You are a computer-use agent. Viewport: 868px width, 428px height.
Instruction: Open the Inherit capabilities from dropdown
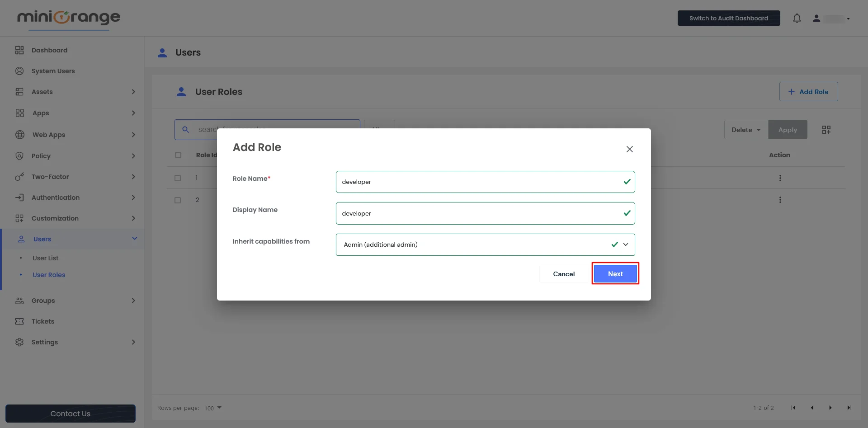click(625, 245)
